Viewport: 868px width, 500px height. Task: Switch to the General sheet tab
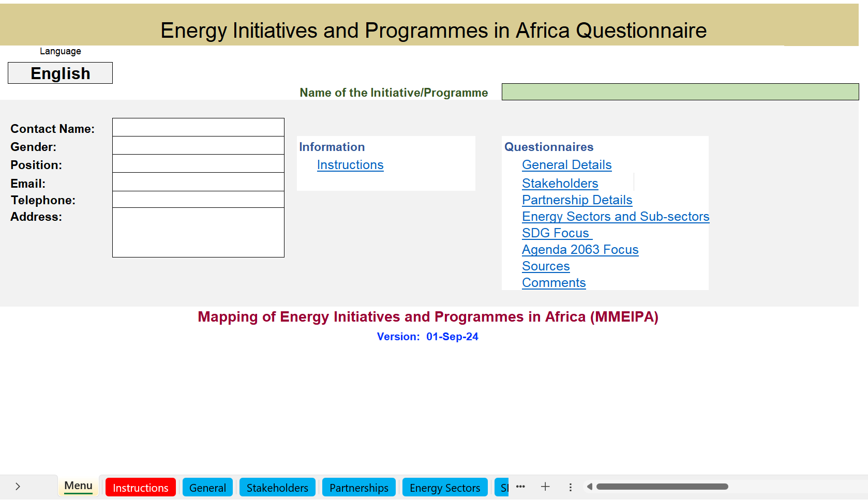pos(207,488)
